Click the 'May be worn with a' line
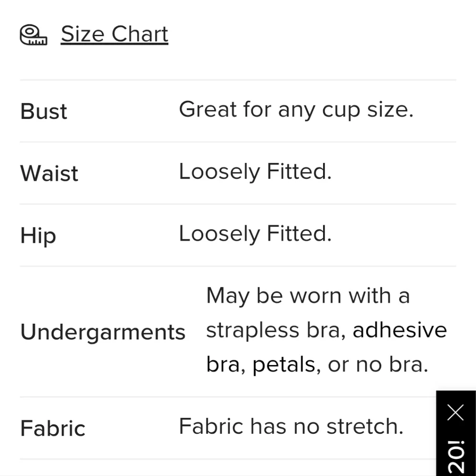 [308, 296]
